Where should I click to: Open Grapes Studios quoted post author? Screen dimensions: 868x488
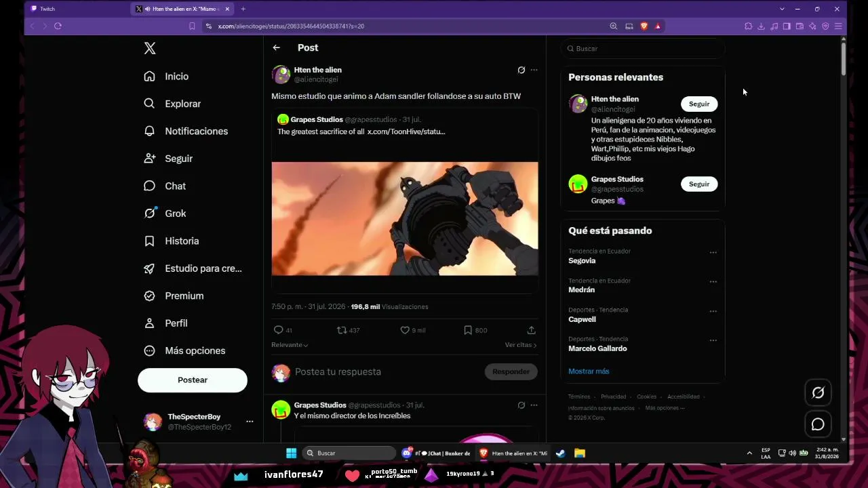point(317,120)
